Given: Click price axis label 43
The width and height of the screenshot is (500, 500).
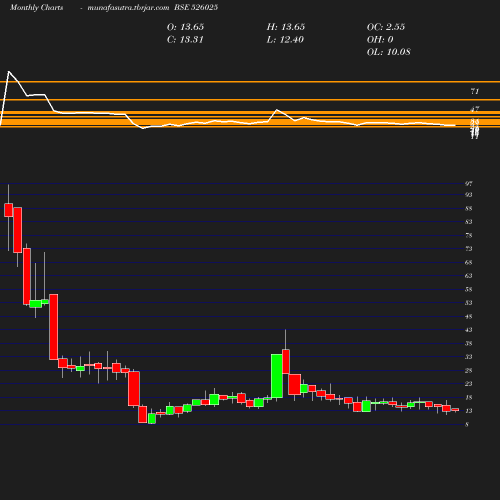Looking at the screenshot, I should (x=469, y=330).
